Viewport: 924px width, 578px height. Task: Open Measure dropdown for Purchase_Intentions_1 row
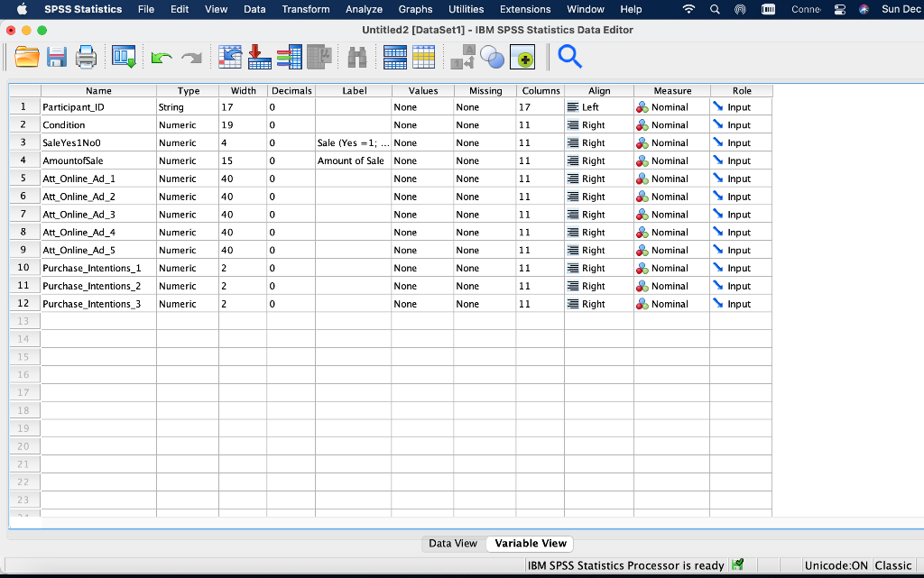click(x=671, y=269)
